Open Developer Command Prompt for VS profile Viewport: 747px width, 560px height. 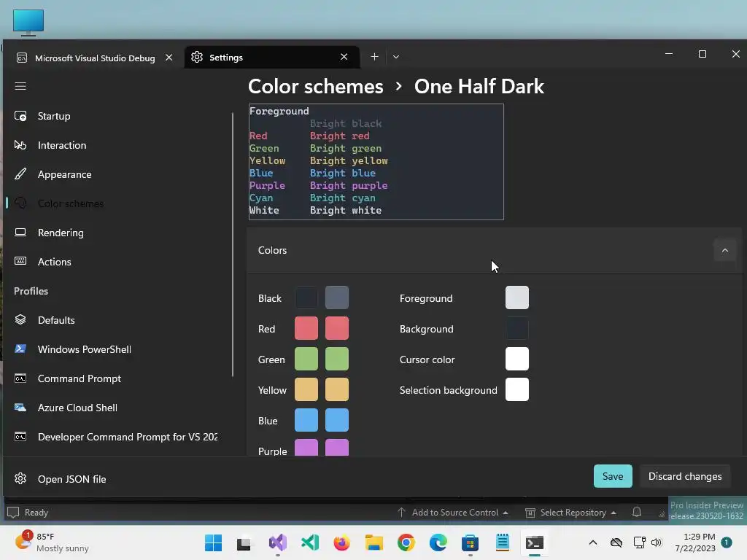tap(117, 437)
